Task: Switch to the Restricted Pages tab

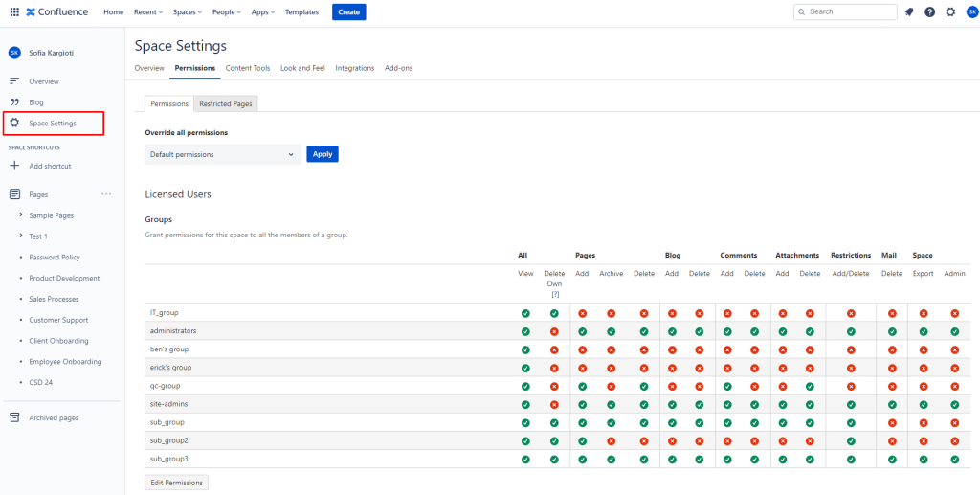Action: tap(226, 103)
